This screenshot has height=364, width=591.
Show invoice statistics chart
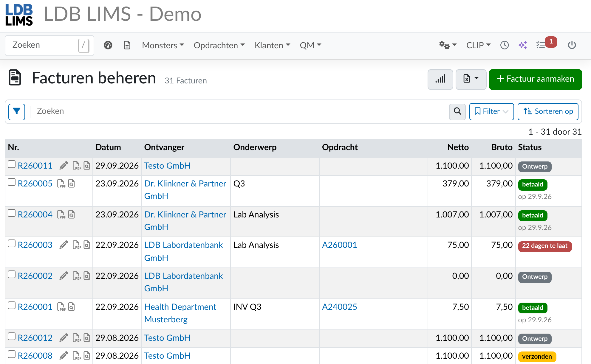pos(440,79)
